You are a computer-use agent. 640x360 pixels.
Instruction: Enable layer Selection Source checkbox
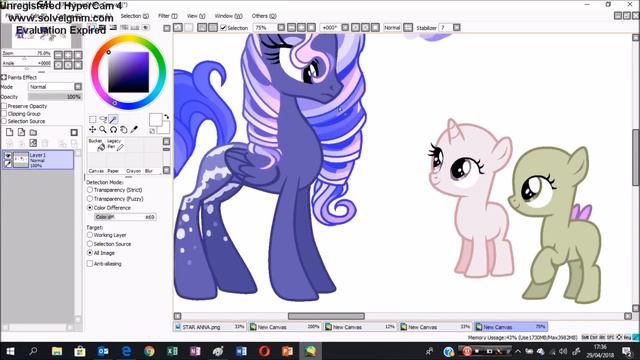click(x=4, y=121)
